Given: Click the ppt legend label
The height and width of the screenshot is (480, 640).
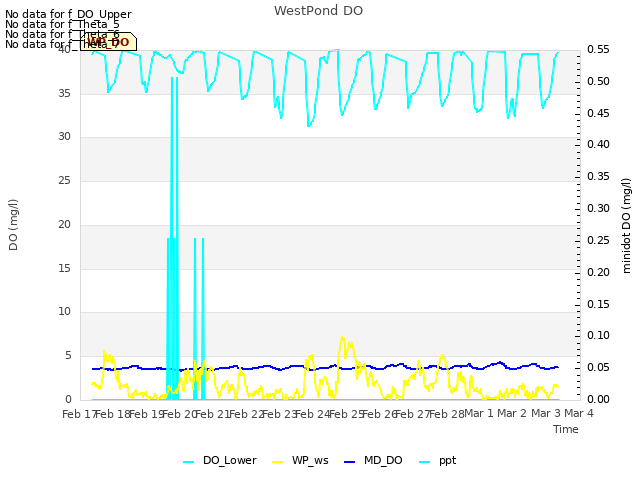Looking at the screenshot, I should click(x=447, y=461).
